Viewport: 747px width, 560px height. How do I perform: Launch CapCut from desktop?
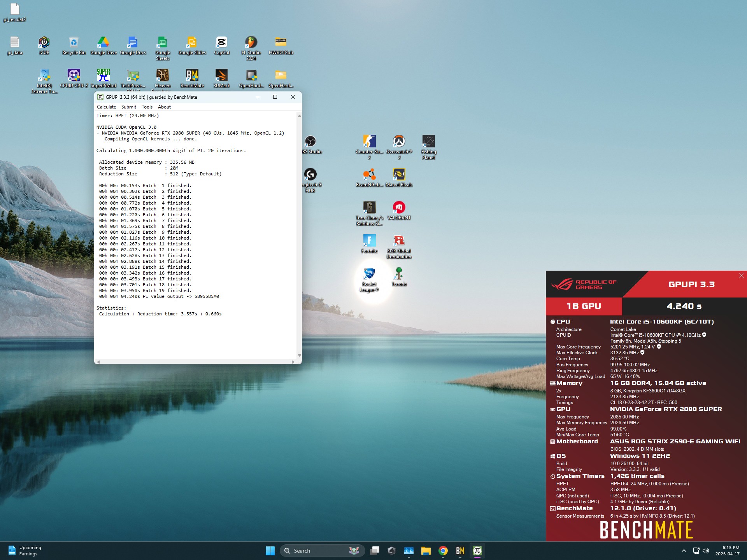point(221,45)
